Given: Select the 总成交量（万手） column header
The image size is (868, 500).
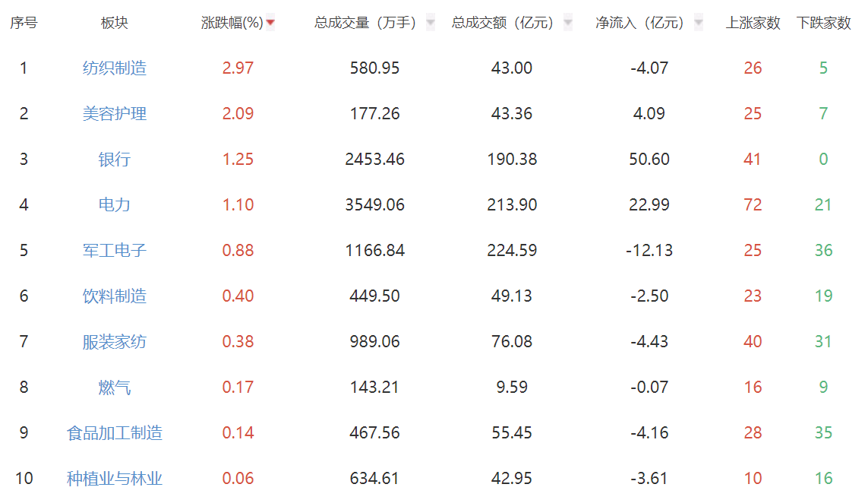Looking at the screenshot, I should click(x=365, y=23).
